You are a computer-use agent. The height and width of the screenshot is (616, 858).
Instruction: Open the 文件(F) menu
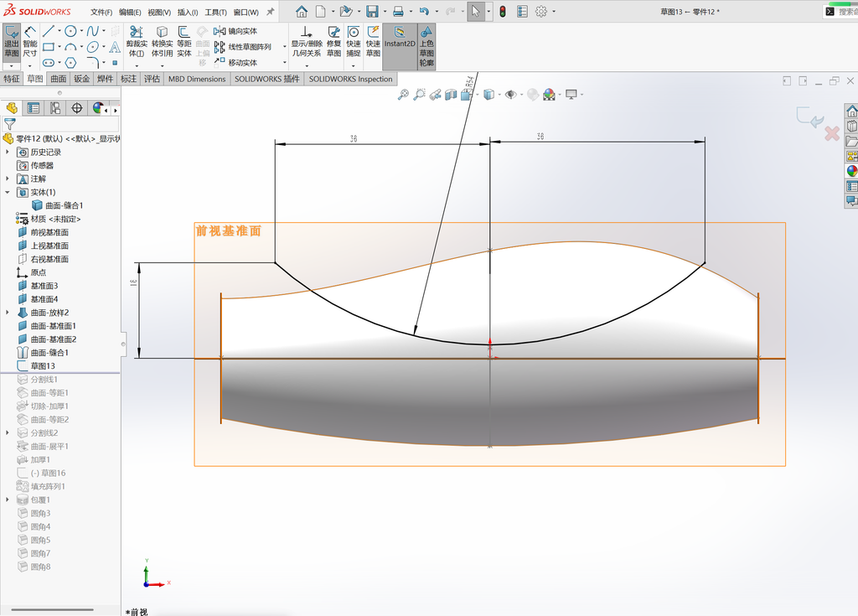(x=101, y=12)
